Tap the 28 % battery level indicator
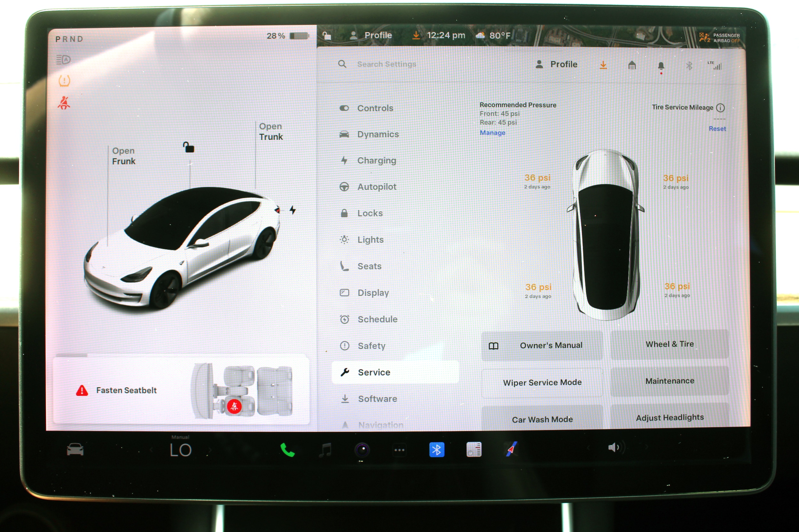This screenshot has width=799, height=532. click(x=287, y=36)
